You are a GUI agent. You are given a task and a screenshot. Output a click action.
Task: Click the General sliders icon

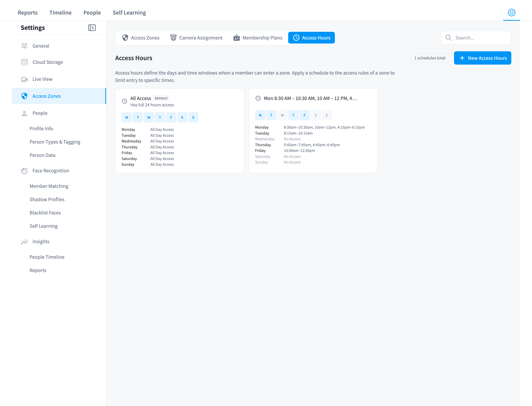24,46
